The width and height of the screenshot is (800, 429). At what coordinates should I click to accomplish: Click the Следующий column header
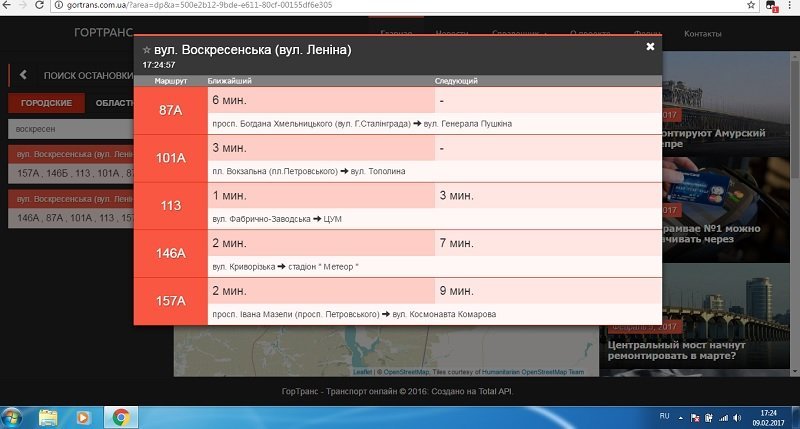pyautogui.click(x=456, y=81)
